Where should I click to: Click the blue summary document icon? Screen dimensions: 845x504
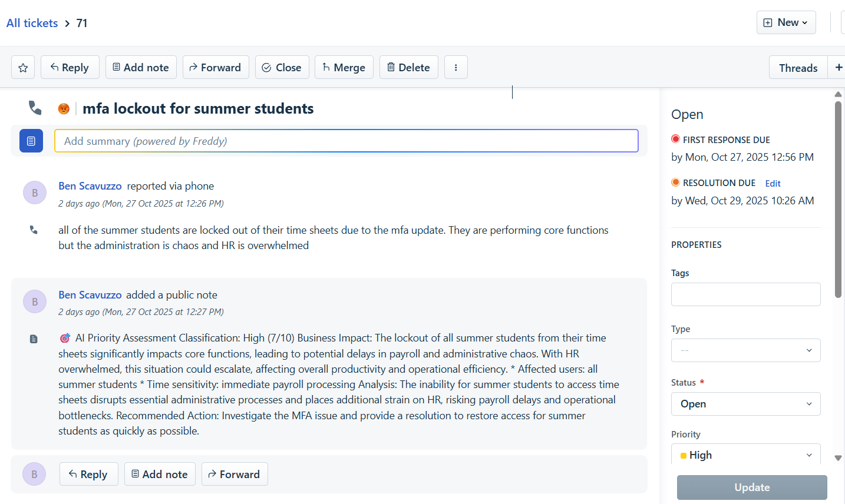[31, 141]
